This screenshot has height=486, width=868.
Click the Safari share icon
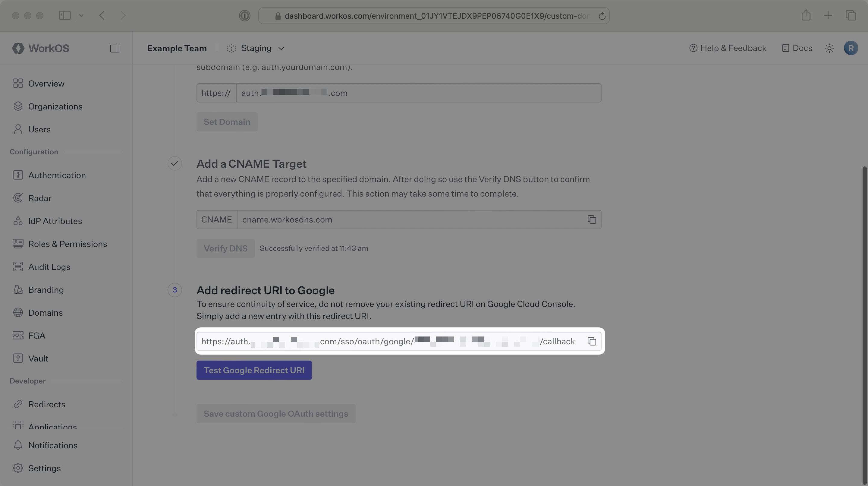click(806, 15)
